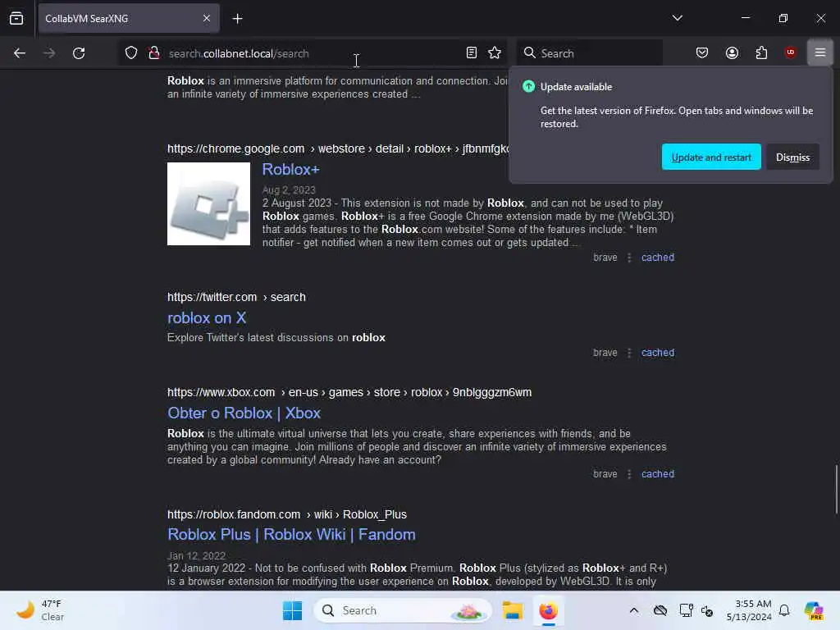This screenshot has width=840, height=630.
Task: Click the muted volume tray icon
Action: (x=707, y=610)
